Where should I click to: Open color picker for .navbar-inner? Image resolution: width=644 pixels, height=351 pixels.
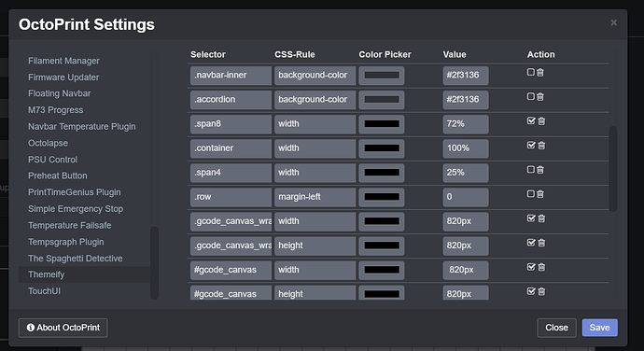coord(382,76)
